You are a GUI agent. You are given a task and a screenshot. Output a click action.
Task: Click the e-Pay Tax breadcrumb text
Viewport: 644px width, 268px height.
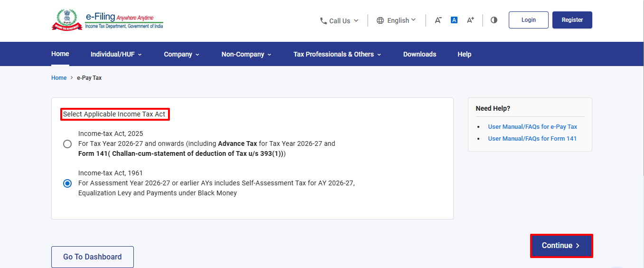[x=89, y=78]
